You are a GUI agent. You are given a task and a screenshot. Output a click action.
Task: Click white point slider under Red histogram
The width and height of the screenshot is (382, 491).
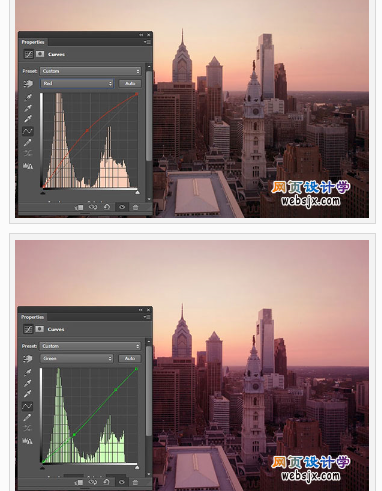[137, 193]
